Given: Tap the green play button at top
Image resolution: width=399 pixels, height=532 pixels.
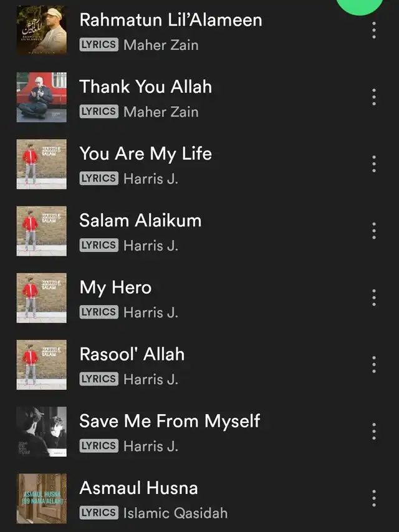Looking at the screenshot, I should (360, 5).
